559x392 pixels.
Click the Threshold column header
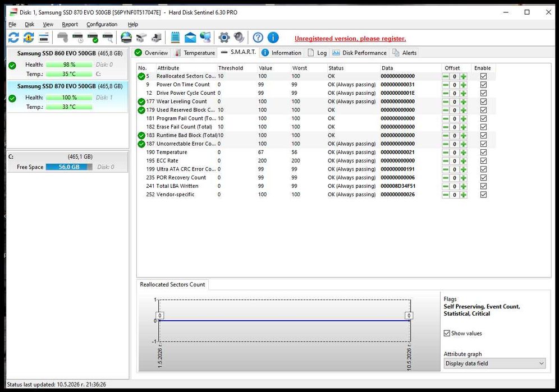click(x=237, y=68)
